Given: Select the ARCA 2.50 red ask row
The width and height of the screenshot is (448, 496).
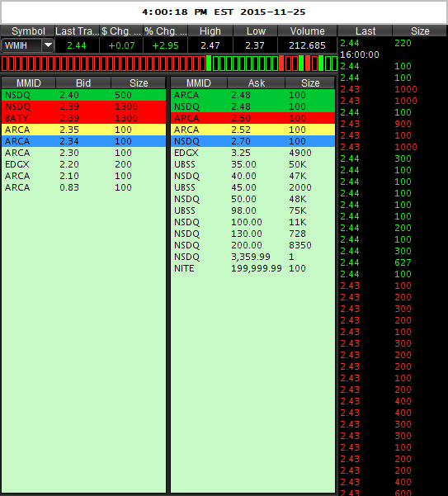Looking at the screenshot, I should pos(253,118).
